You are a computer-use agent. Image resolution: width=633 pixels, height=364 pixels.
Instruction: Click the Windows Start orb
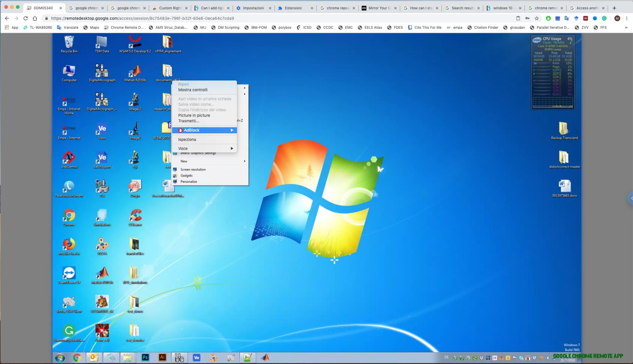(60, 358)
